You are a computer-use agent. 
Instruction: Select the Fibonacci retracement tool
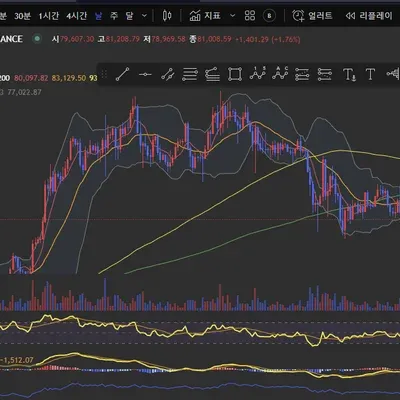(x=190, y=74)
